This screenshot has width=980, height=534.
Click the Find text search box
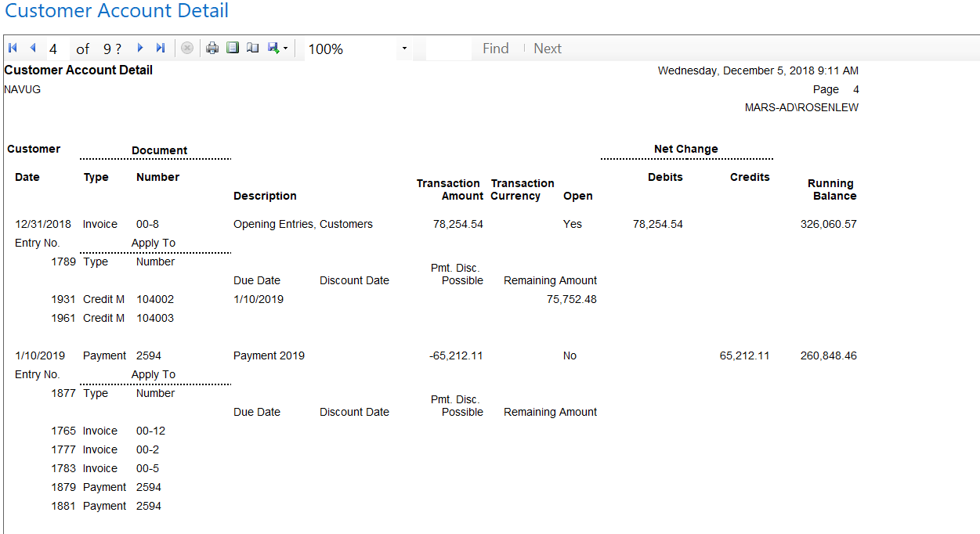coord(449,49)
